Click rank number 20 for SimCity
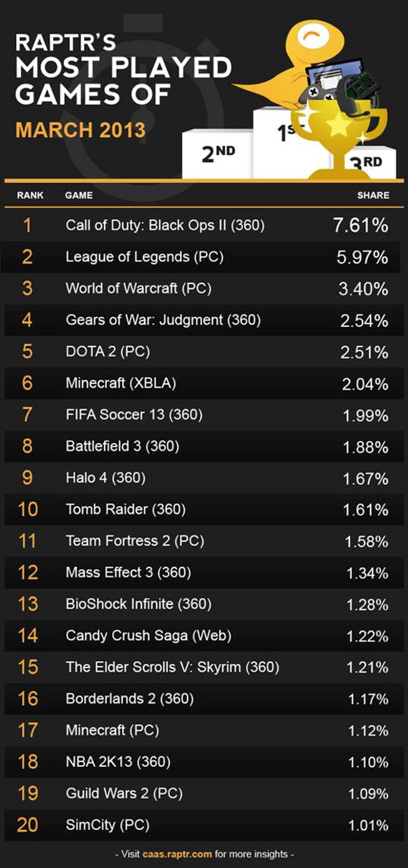This screenshot has height=868, width=408. click(28, 825)
